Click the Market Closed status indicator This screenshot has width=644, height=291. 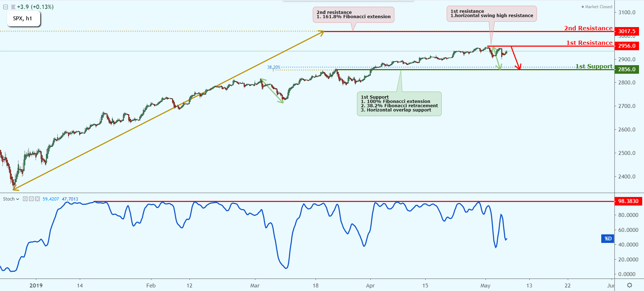(597, 7)
